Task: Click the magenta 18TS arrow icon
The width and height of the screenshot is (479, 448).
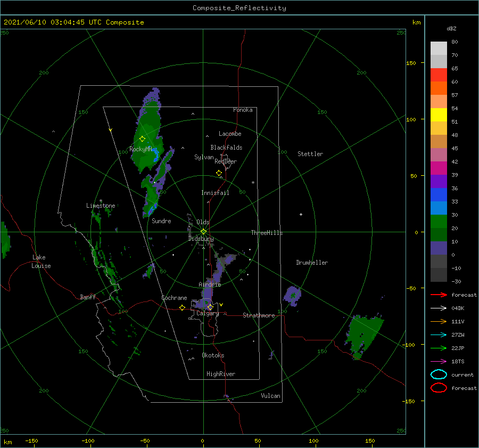Action: tap(439, 362)
